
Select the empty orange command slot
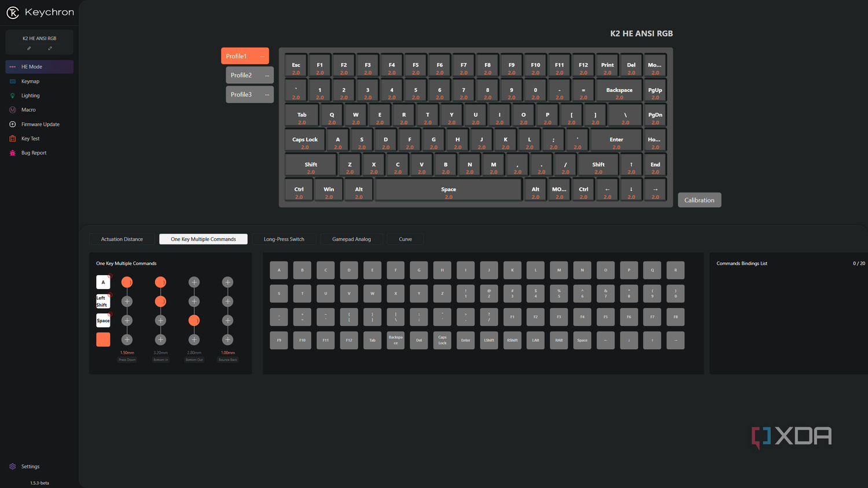(x=103, y=339)
